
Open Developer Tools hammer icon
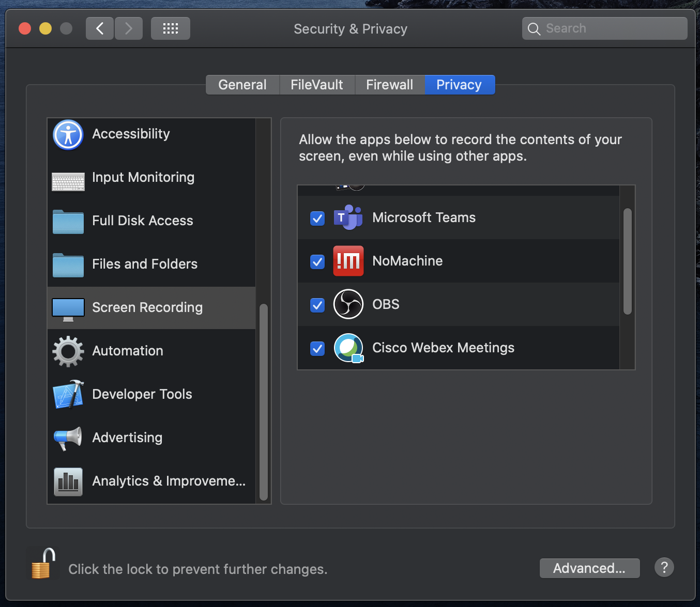pos(68,395)
